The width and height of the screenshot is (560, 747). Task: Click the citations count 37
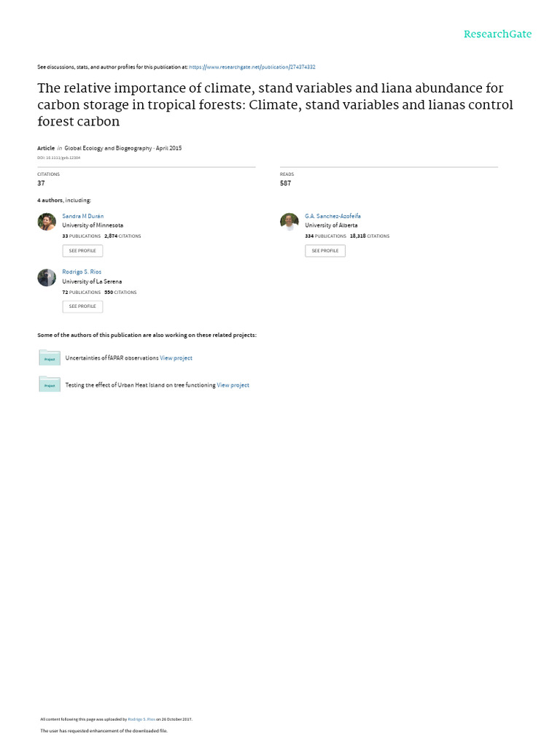point(42,183)
